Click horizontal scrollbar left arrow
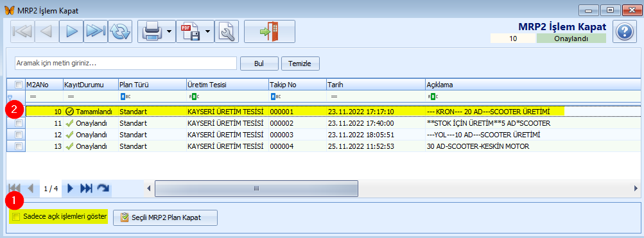 (149, 189)
